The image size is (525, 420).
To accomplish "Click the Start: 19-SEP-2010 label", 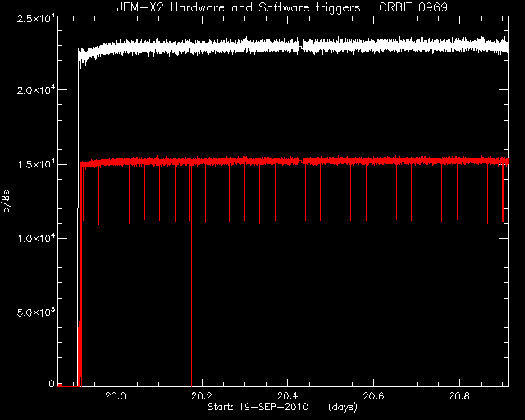I will (258, 407).
